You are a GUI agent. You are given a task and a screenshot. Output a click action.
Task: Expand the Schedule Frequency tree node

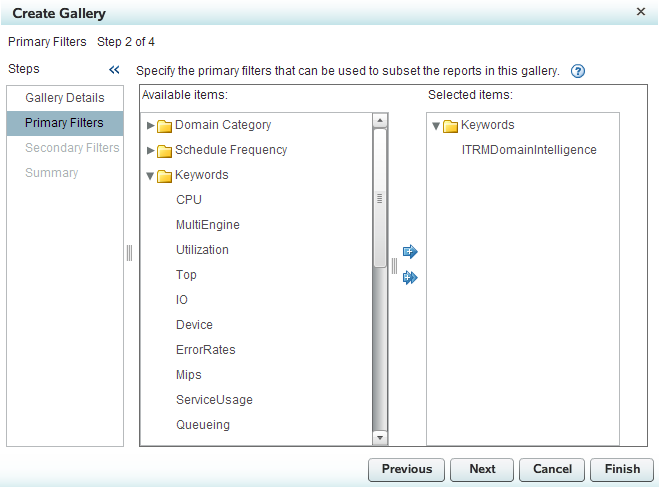(150, 150)
